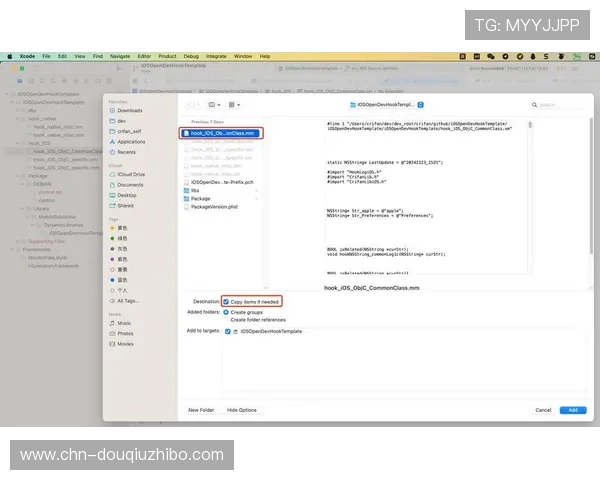Open Downloads folder in sidebar
The height and width of the screenshot is (480, 600).
click(130, 110)
